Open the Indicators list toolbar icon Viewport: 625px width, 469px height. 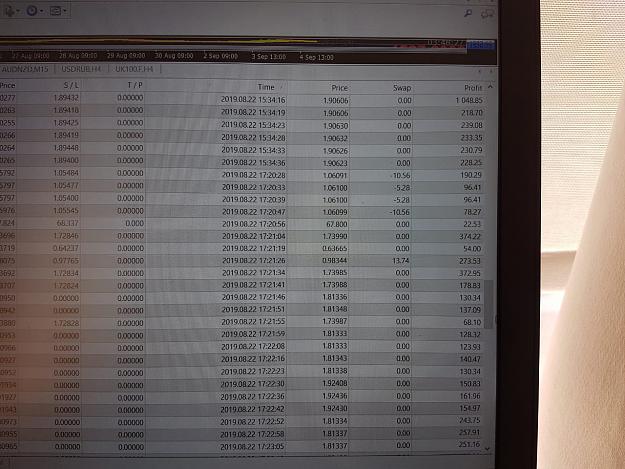point(9,11)
